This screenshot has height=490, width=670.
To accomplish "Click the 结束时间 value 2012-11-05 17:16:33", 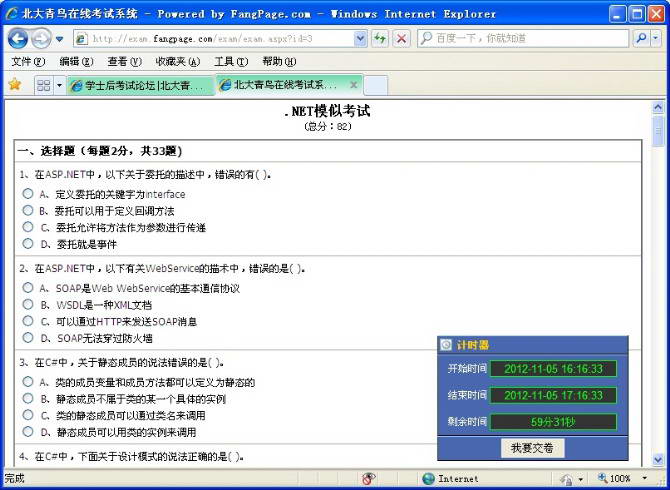I will click(553, 395).
